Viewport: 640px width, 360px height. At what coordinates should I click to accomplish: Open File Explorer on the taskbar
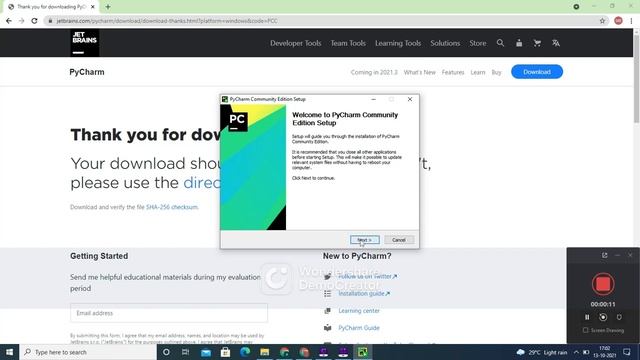pos(264,352)
